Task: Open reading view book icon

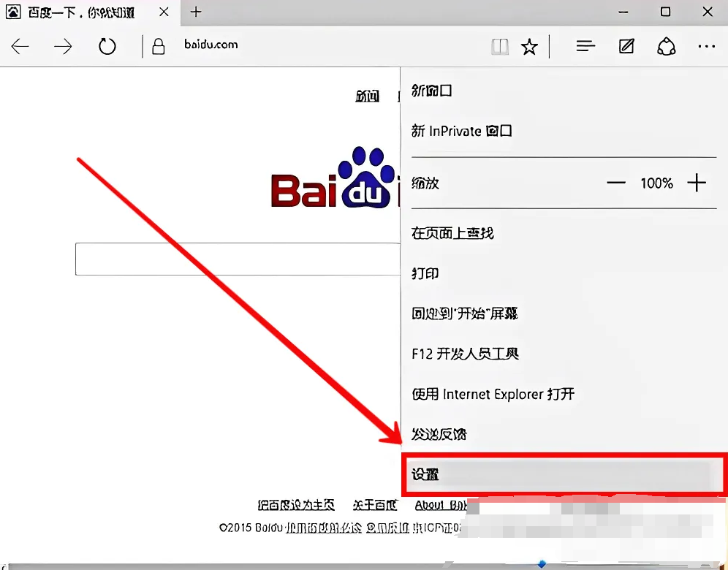Action: [500, 47]
